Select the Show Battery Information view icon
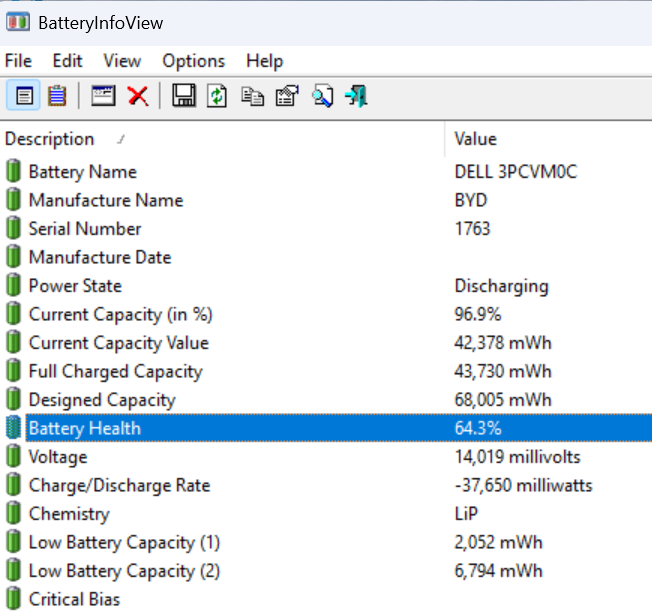652x613 pixels. (24, 96)
